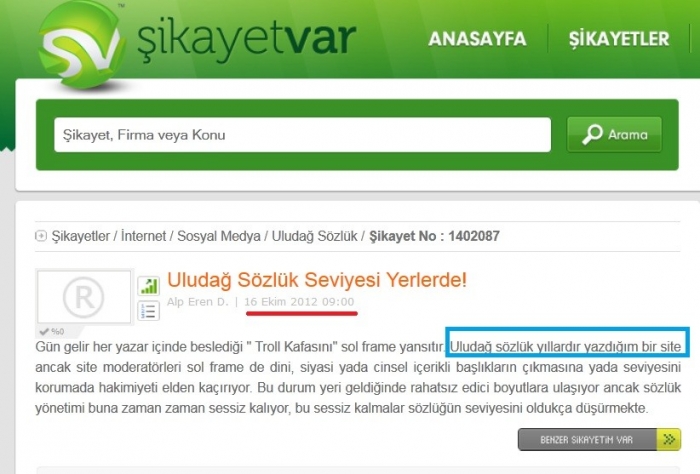Click the magnifier icon in Arama button
This screenshot has width=700, height=474.
click(x=592, y=134)
